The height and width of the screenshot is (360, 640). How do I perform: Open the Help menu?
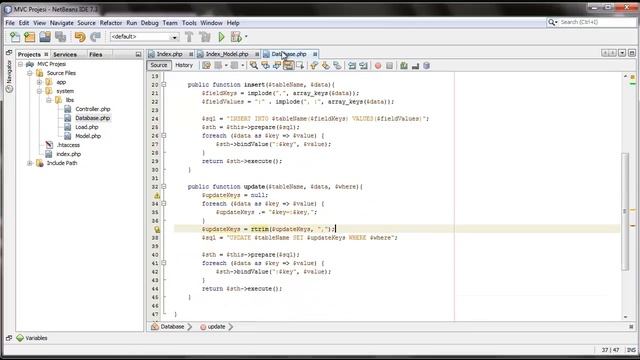pos(233,23)
